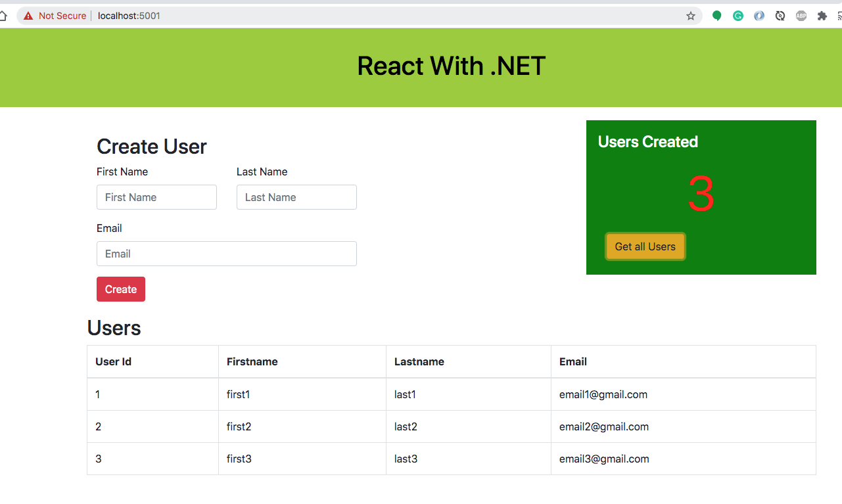
Task: Click the Get all Users button
Action: pyautogui.click(x=645, y=246)
